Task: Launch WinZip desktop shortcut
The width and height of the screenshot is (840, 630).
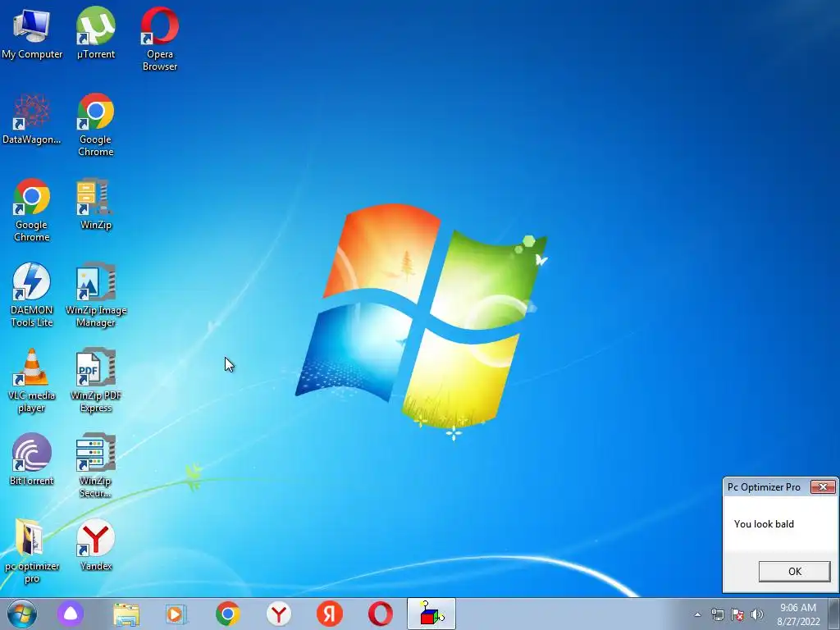Action: coord(95,204)
